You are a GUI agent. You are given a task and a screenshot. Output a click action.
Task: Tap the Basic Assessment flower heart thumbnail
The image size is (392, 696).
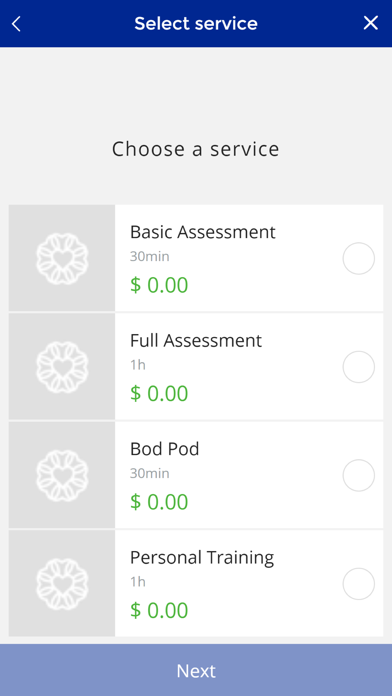[x=62, y=258]
